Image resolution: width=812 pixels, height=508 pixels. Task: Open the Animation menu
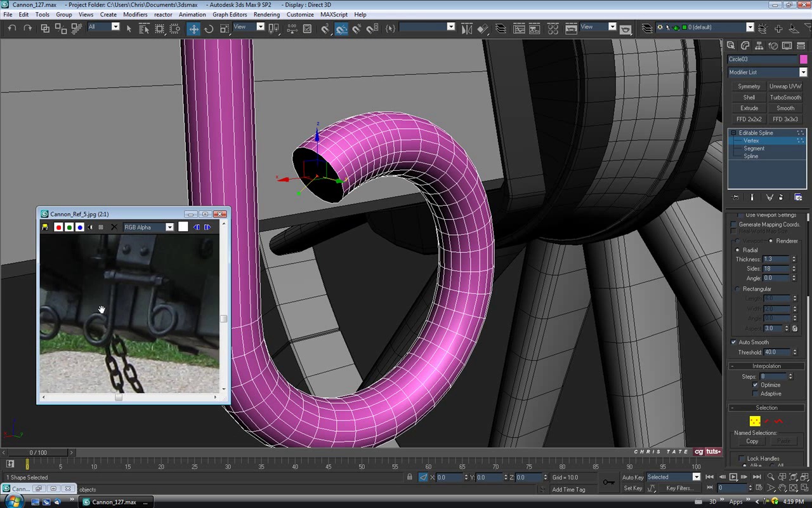[x=192, y=14]
